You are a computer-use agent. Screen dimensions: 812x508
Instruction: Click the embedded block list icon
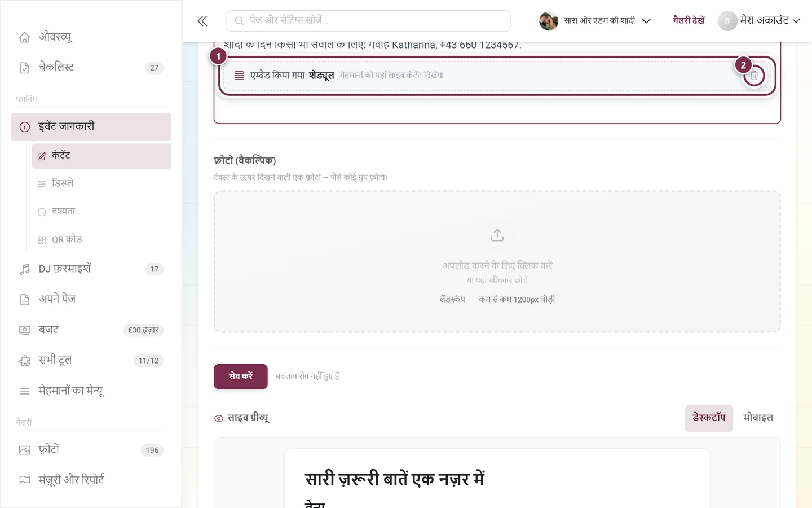pos(239,76)
